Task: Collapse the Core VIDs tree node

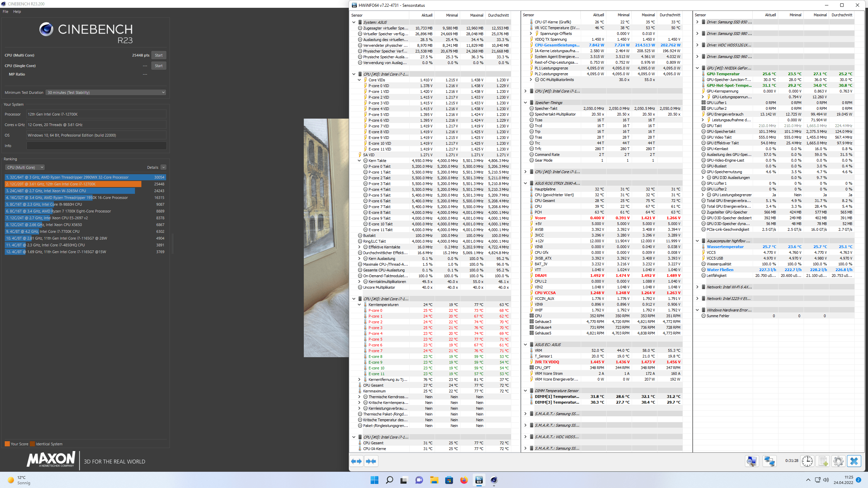Action: coord(359,80)
